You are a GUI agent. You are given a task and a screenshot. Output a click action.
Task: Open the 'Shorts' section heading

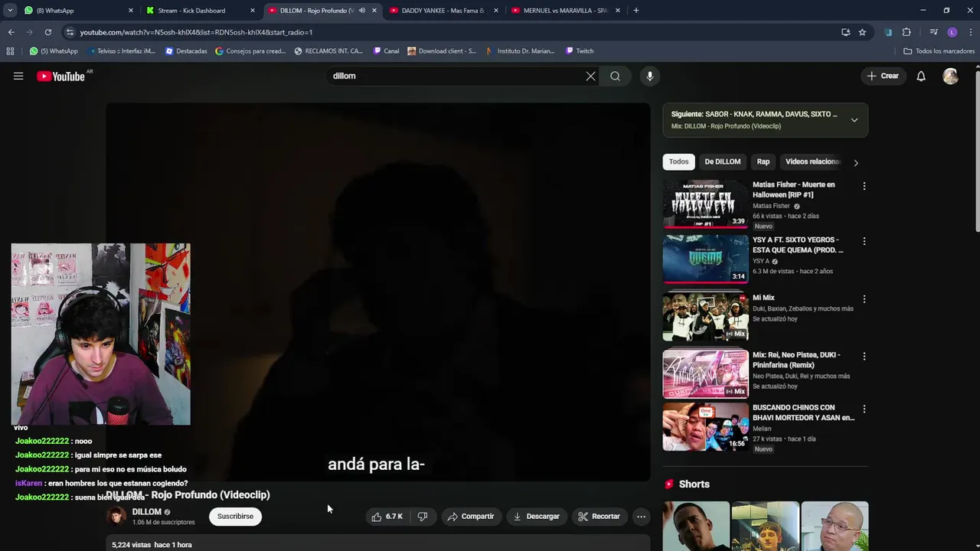(694, 484)
